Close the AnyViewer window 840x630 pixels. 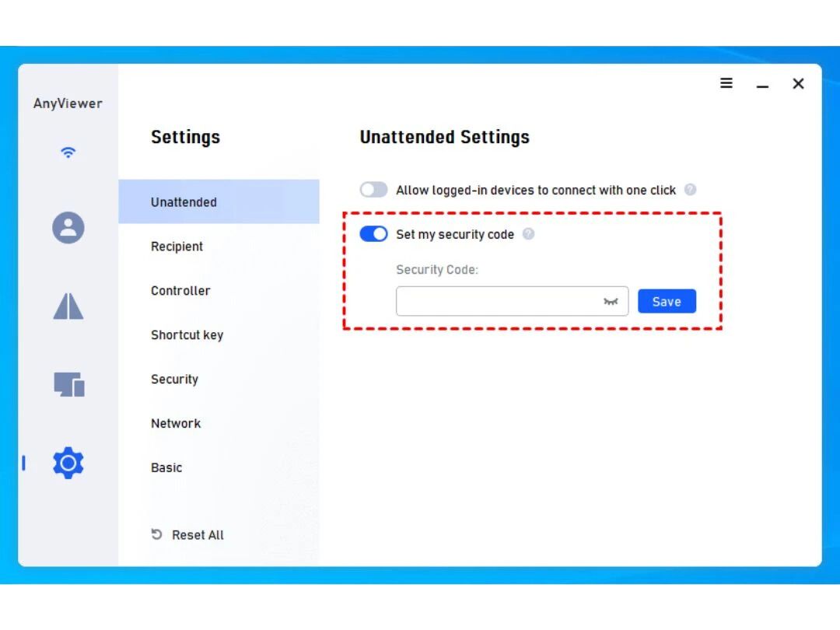(x=798, y=83)
